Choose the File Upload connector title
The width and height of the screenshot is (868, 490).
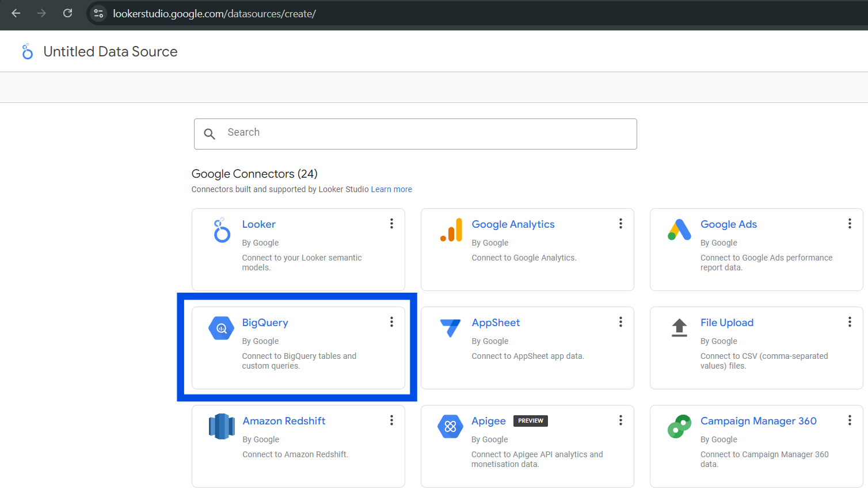726,323
